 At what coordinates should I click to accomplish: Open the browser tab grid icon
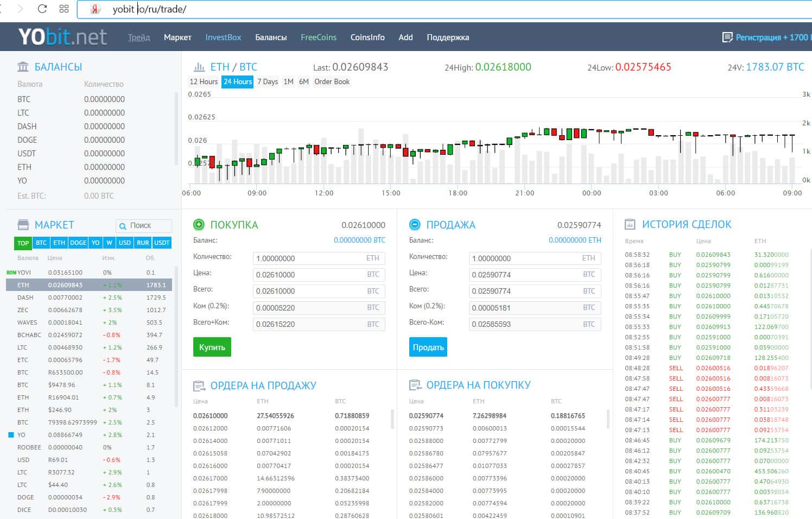[64, 9]
